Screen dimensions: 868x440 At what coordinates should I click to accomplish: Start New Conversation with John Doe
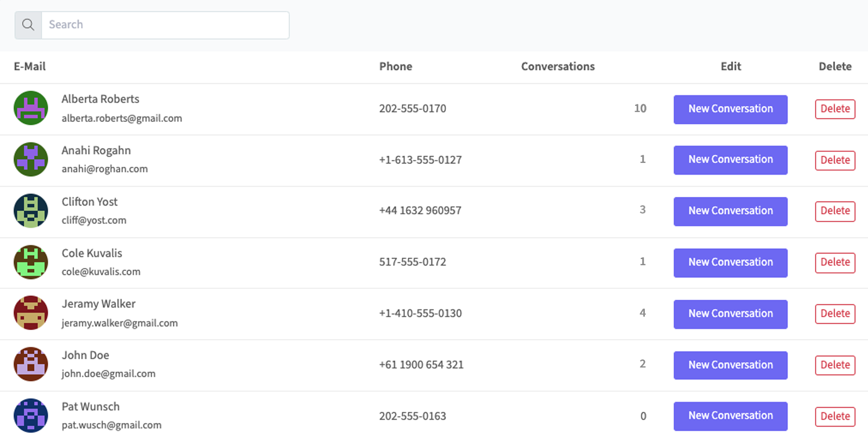click(730, 365)
